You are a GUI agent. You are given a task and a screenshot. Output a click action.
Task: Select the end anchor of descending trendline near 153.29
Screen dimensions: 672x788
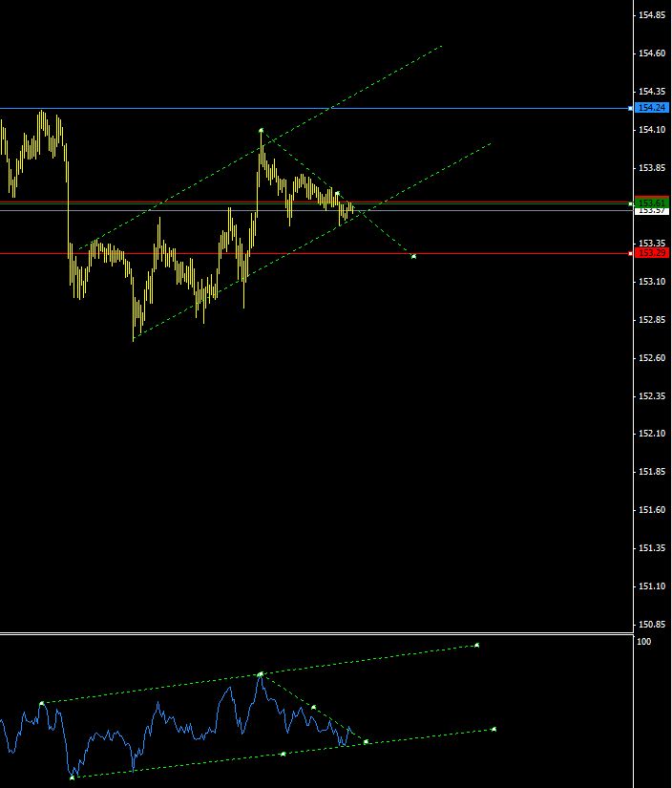tap(414, 257)
